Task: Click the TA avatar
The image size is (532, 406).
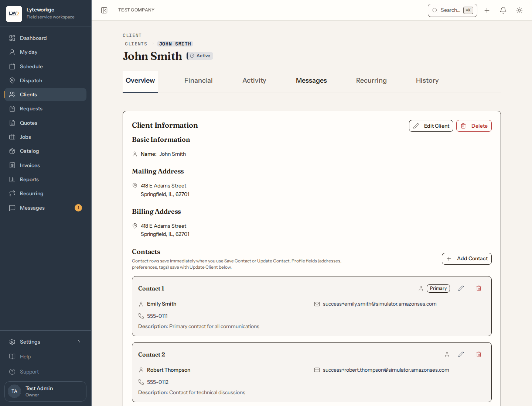Action: click(x=14, y=391)
